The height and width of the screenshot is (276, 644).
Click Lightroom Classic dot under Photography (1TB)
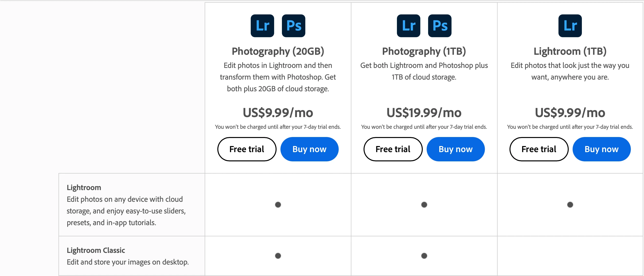424,256
